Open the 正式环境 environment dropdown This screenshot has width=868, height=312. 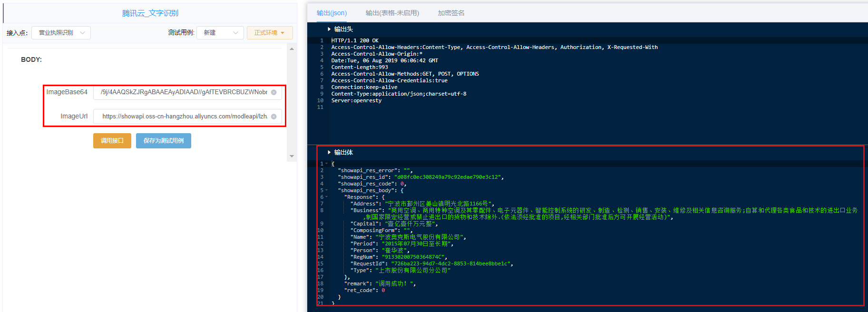(x=270, y=33)
